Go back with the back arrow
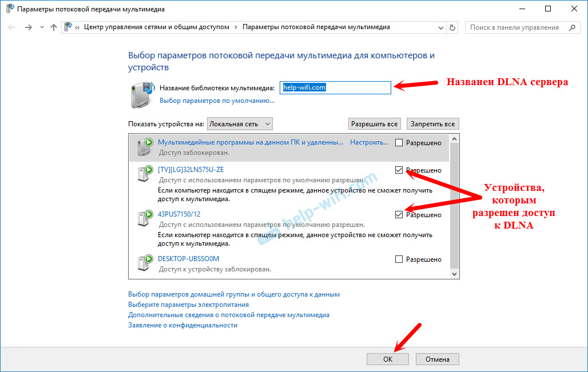The image size is (588, 372). (x=12, y=27)
